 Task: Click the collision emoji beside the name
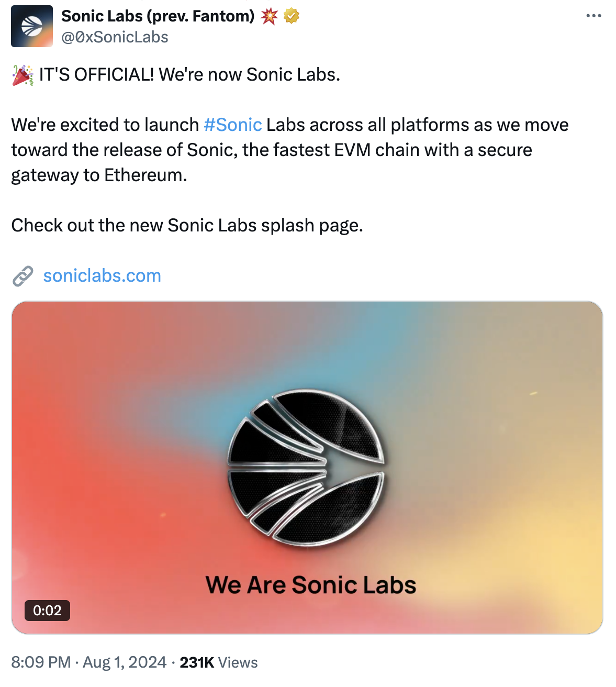coord(270,16)
